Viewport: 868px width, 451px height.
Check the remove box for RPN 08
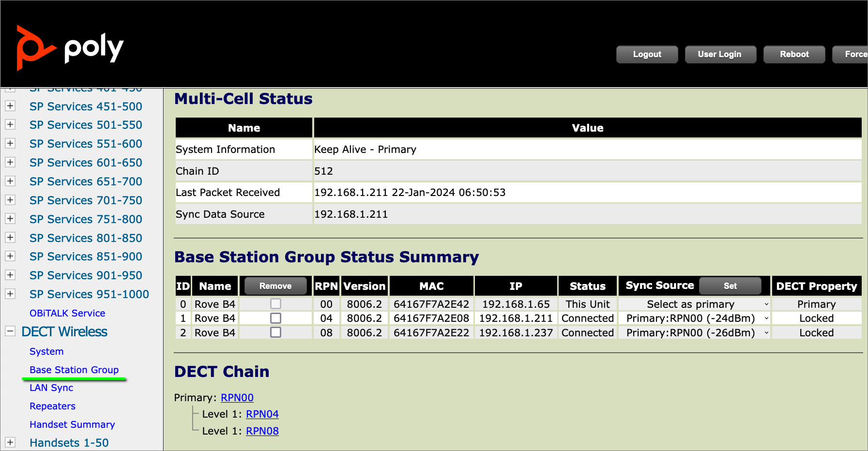pos(275,332)
